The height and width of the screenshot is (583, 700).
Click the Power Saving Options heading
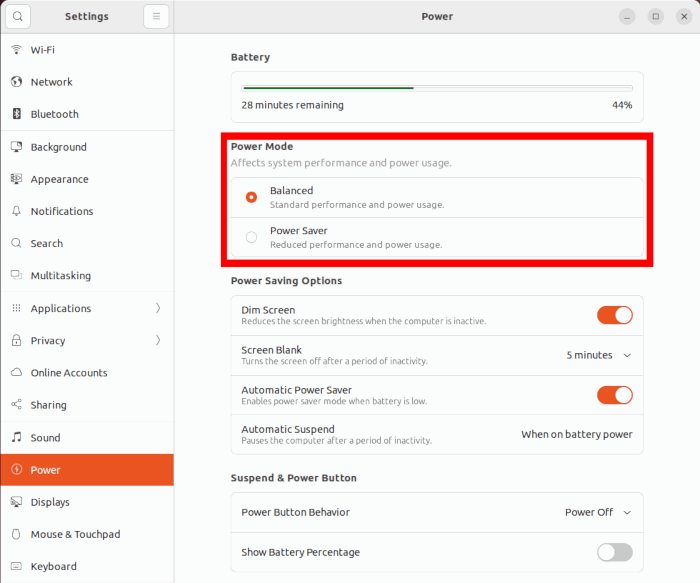pyautogui.click(x=286, y=280)
